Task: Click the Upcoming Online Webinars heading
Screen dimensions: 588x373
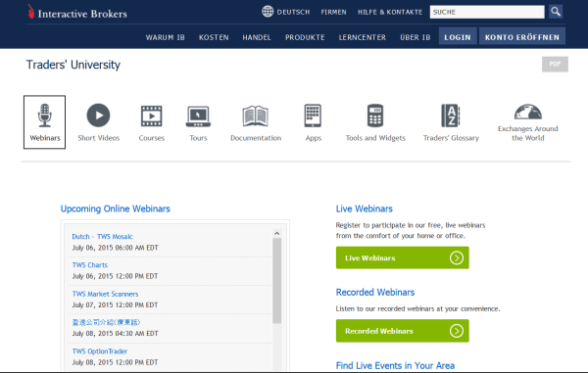Action: coord(115,209)
